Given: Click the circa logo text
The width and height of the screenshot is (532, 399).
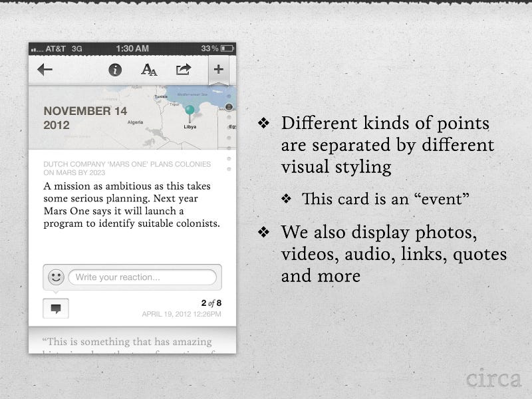Looking at the screenshot, I should (493, 378).
